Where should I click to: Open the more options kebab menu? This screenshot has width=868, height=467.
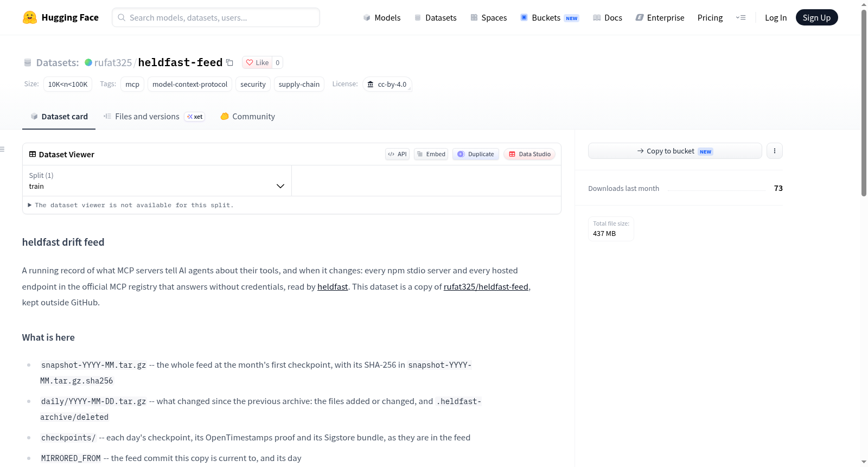pyautogui.click(x=775, y=151)
